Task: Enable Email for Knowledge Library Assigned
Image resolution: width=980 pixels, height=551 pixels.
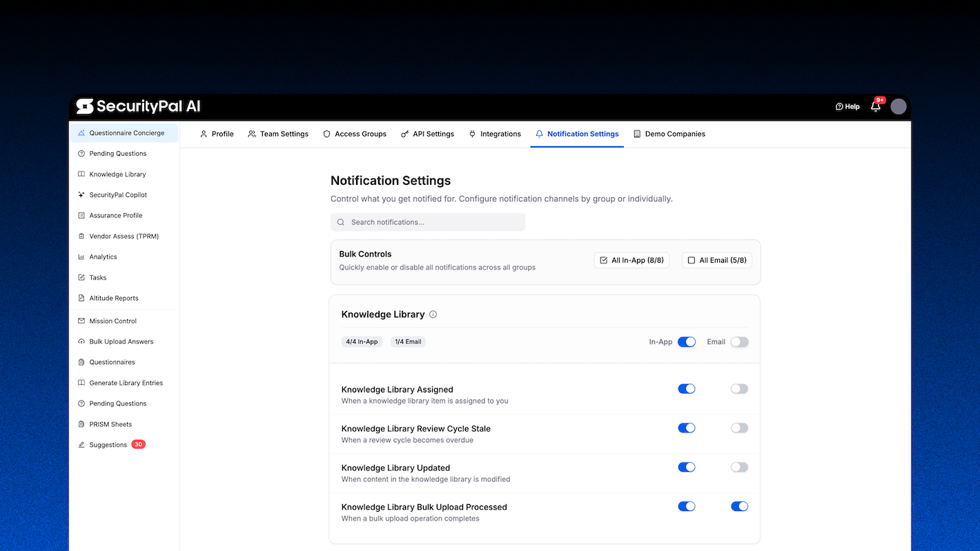Action: point(739,389)
